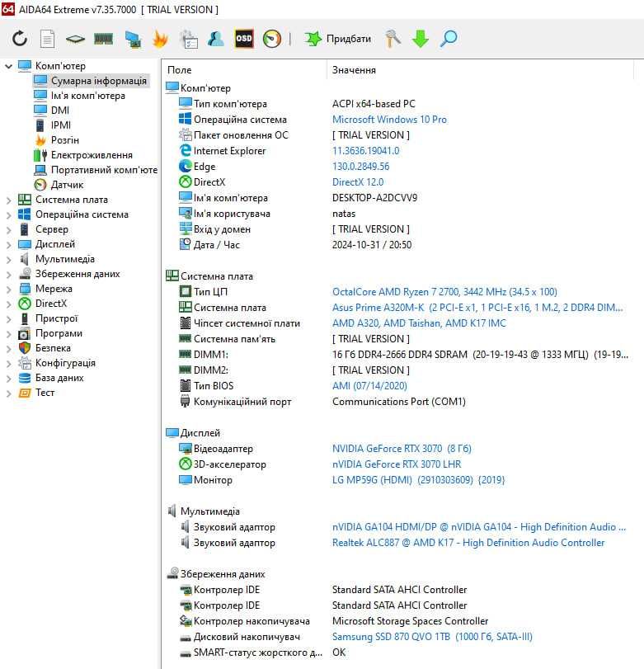The height and width of the screenshot is (669, 644).
Task: Open Samsung SSD 870 QVO 1TB link
Action: click(x=432, y=637)
